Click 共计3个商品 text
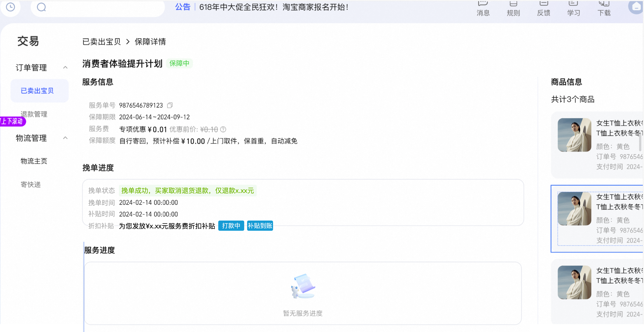Screen dimensions: 644x332 [x=572, y=99]
